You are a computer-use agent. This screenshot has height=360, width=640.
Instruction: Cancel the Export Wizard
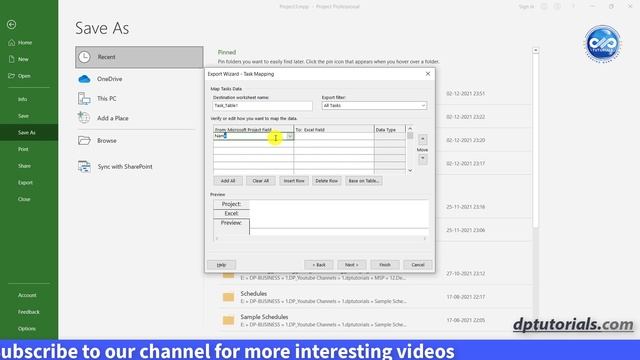(418, 265)
